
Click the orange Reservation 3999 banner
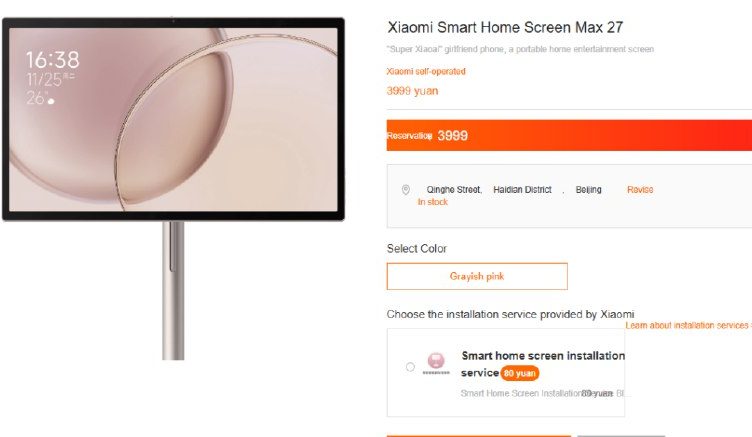pos(569,135)
